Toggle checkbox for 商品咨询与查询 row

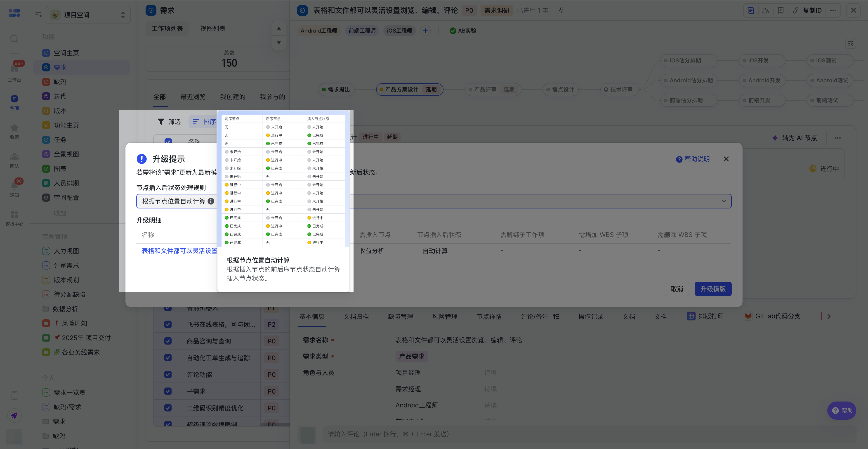[x=168, y=341]
